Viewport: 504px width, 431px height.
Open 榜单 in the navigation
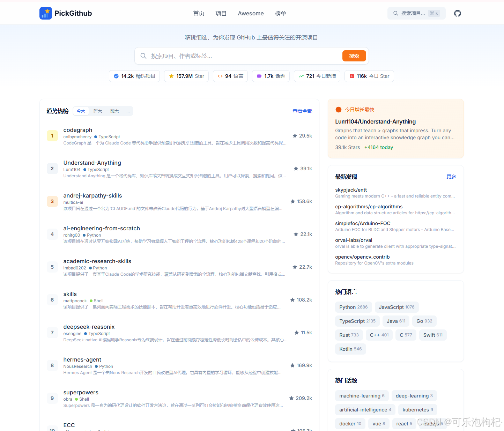click(x=281, y=13)
